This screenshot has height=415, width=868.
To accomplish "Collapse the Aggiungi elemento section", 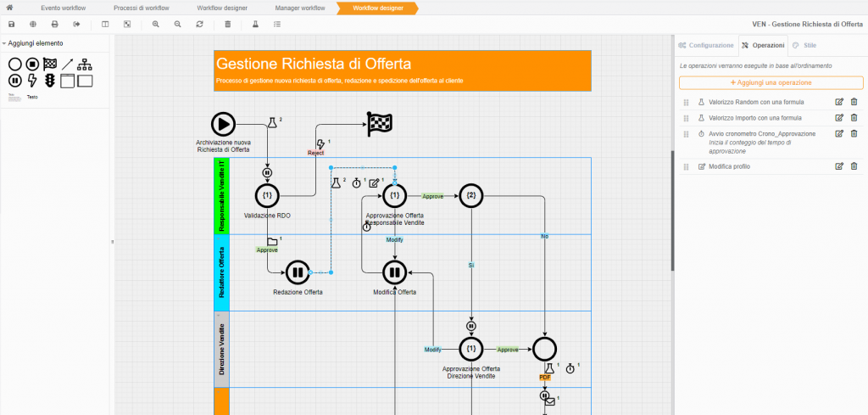I will [x=4, y=43].
